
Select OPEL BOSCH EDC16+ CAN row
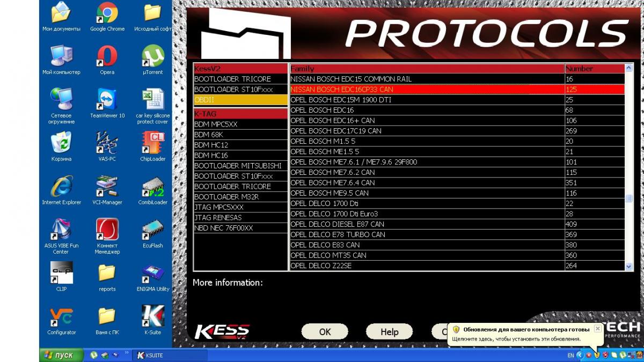457,121
